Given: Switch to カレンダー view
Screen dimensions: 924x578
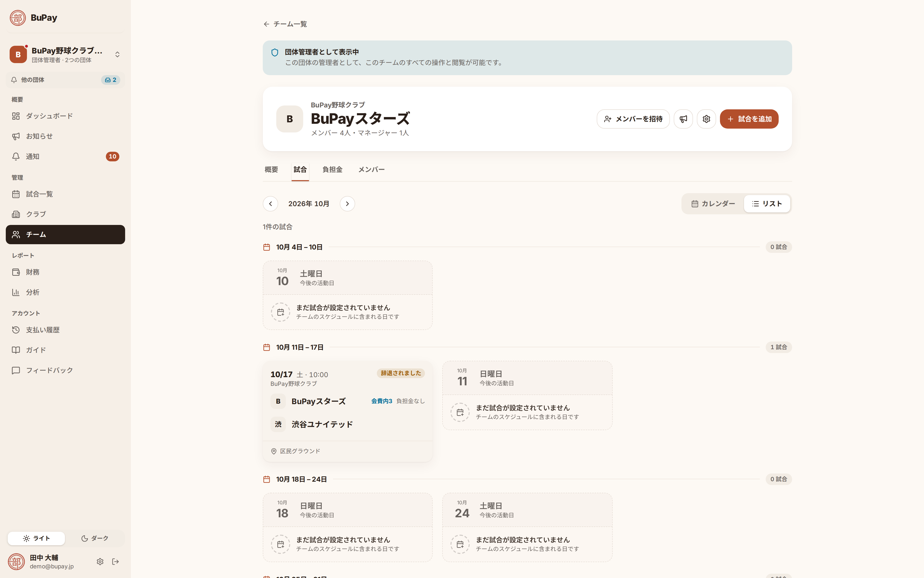Looking at the screenshot, I should 713,204.
